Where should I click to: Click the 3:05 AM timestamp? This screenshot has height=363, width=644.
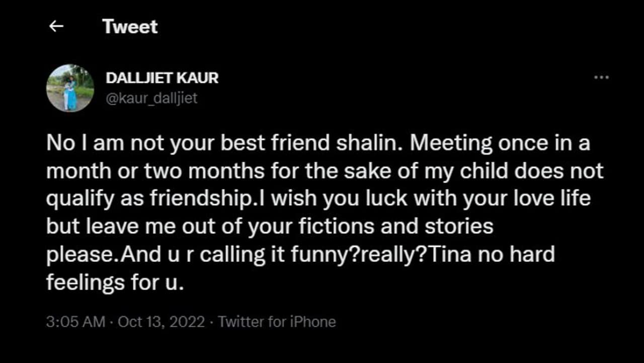(75, 322)
